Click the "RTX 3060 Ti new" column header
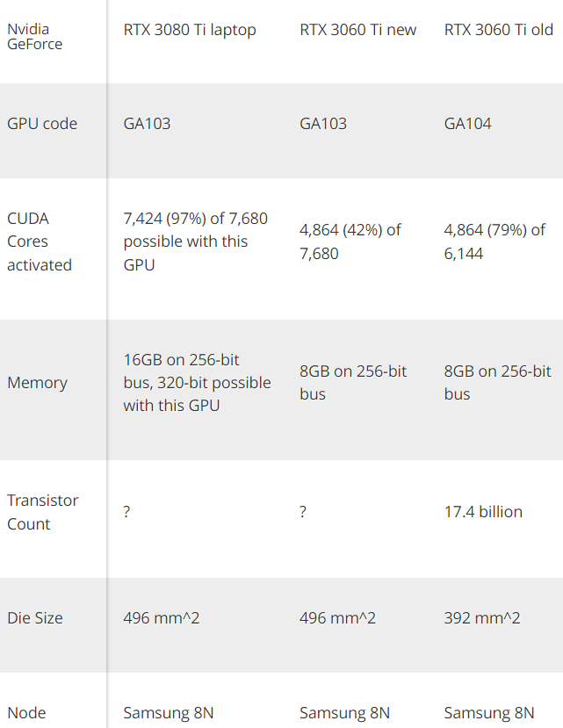Viewport: 563px width, 728px height. [x=358, y=30]
